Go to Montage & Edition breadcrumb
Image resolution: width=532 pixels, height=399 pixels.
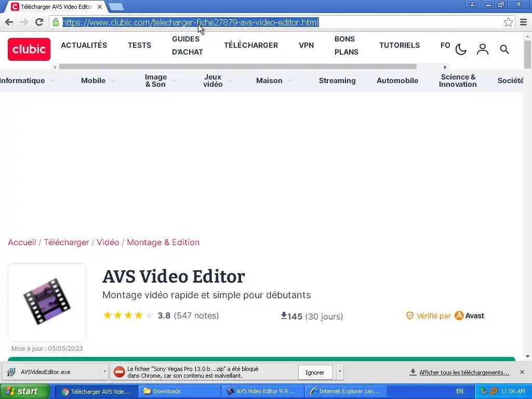(163, 242)
